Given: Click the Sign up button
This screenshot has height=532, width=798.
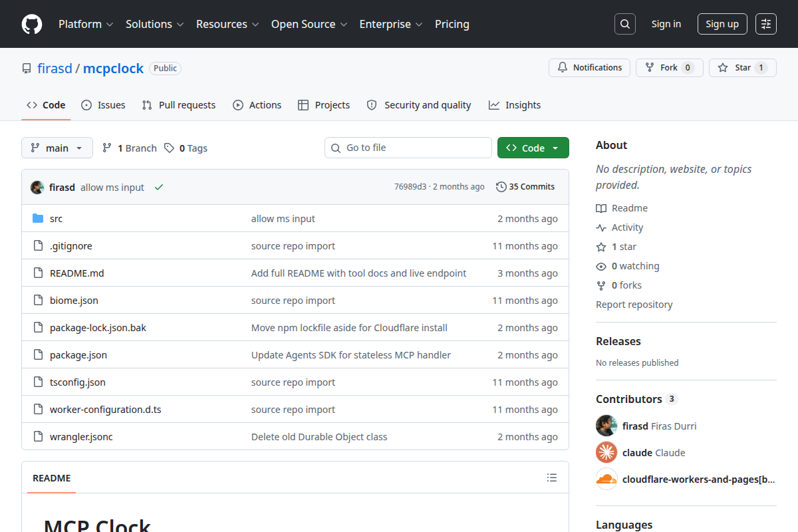Looking at the screenshot, I should coord(722,24).
